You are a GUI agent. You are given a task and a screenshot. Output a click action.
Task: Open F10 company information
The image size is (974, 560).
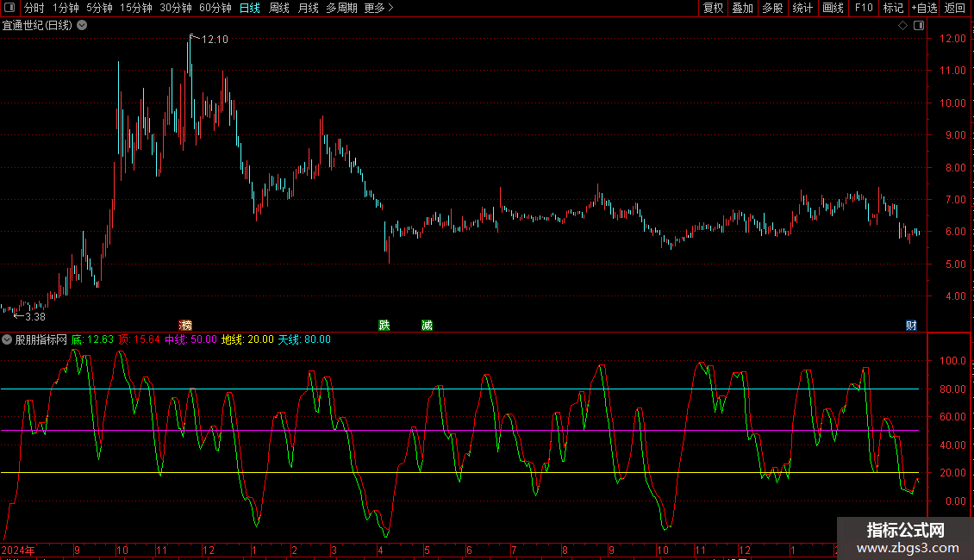coord(864,8)
